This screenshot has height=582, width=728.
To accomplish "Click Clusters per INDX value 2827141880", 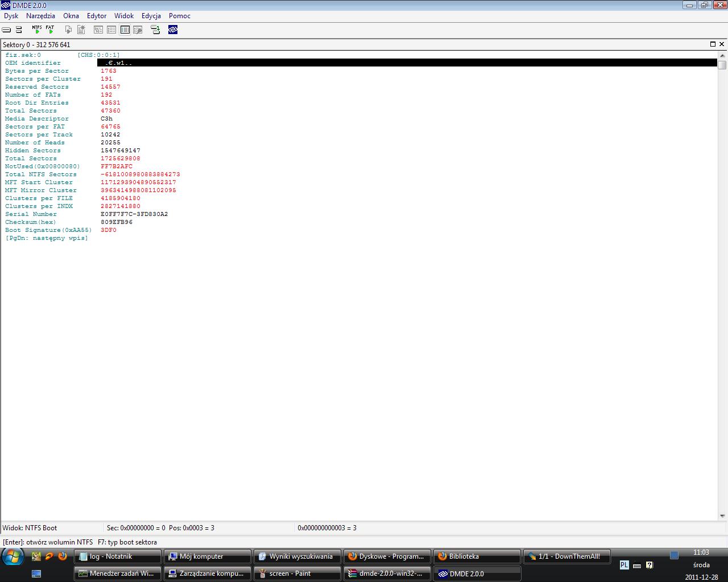I will (x=121, y=206).
